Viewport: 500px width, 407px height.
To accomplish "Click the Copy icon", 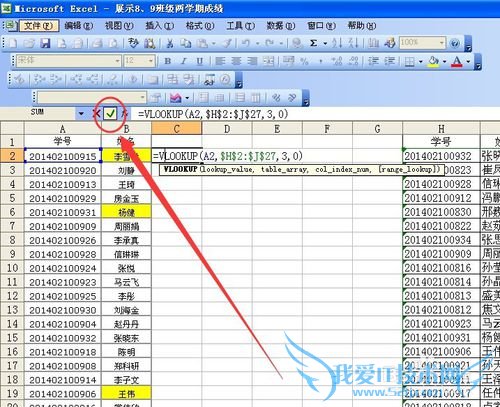I will tap(186, 43).
